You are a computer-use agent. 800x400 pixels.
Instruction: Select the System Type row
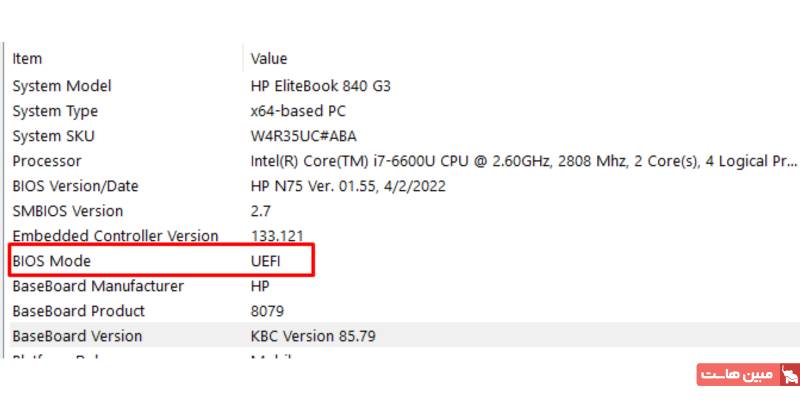pyautogui.click(x=55, y=111)
